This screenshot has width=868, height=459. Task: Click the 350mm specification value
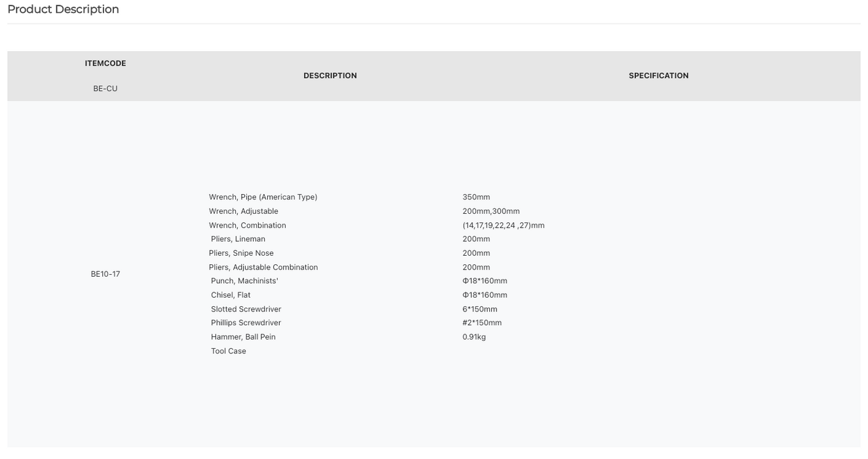click(x=476, y=197)
